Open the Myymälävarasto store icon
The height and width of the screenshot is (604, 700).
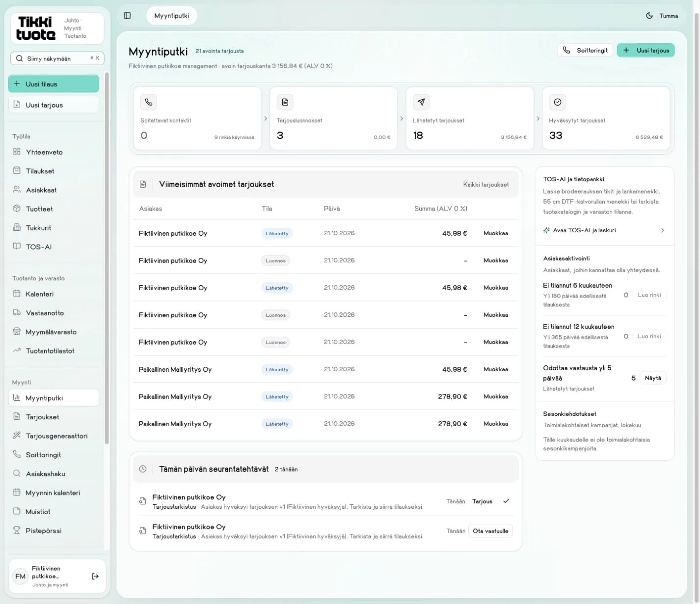17,331
